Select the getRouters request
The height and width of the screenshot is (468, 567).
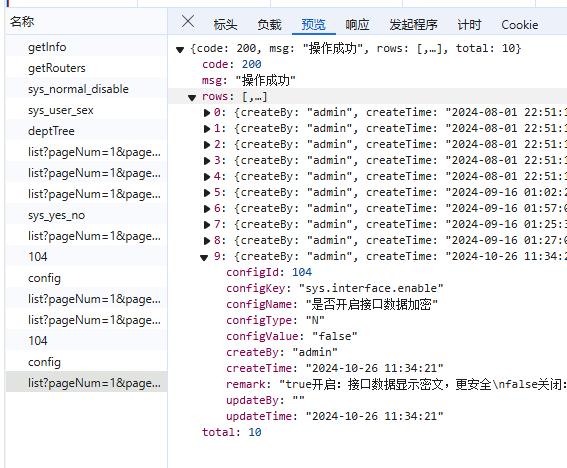[86, 68]
